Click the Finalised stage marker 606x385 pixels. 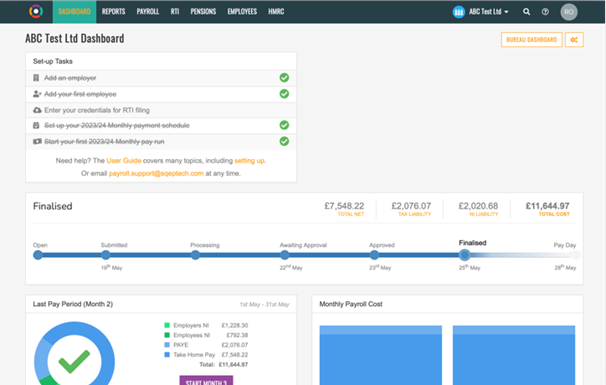(465, 255)
